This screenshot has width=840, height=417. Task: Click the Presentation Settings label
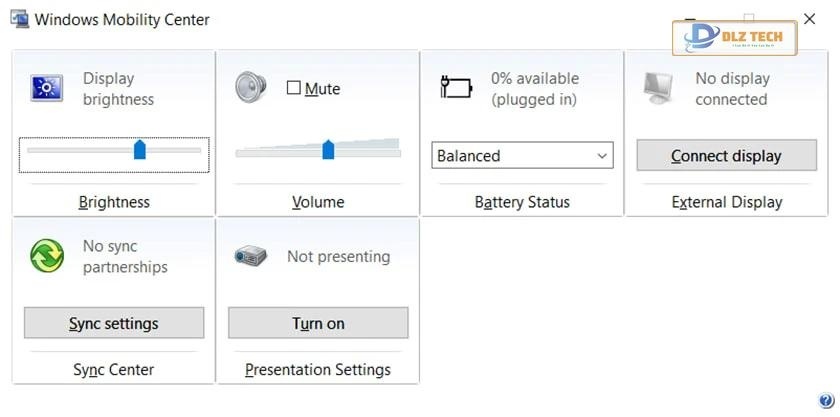(318, 370)
